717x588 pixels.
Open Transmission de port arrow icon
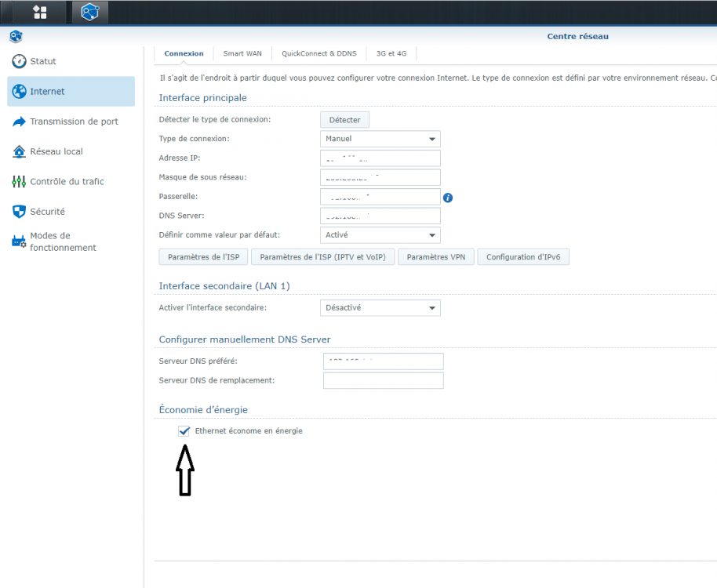(x=19, y=122)
